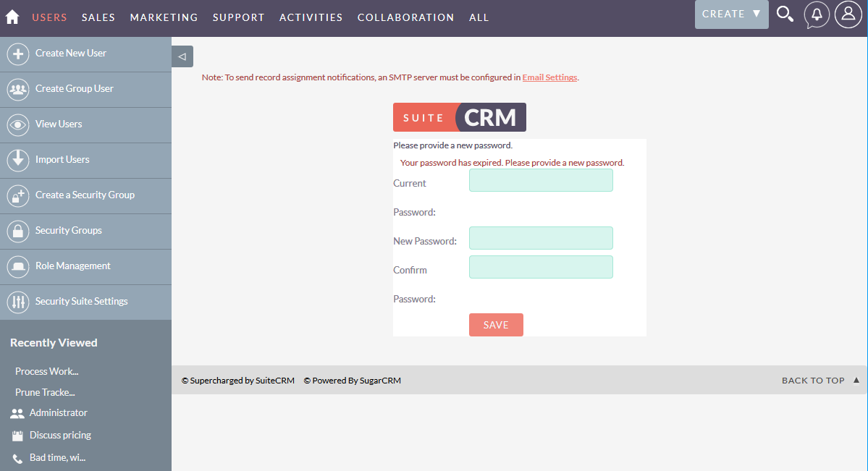Open View Users from the sidebar
The width and height of the screenshot is (868, 471).
point(59,124)
